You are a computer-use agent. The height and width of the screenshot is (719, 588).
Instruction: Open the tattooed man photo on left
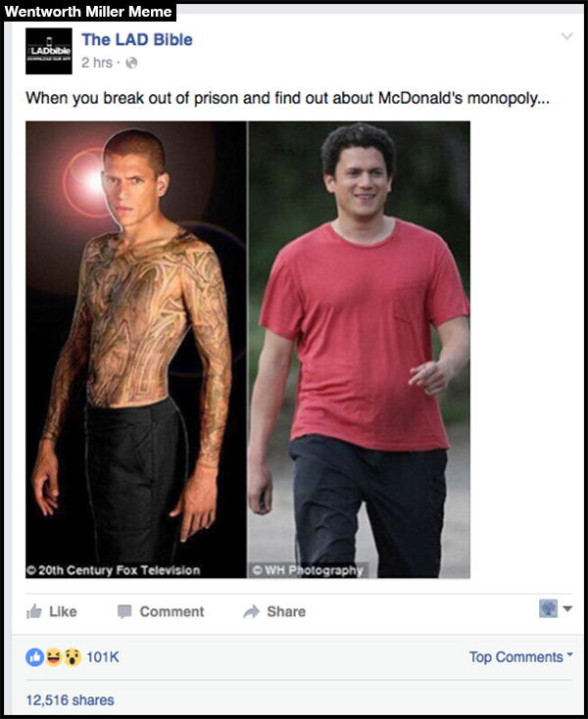click(x=136, y=350)
